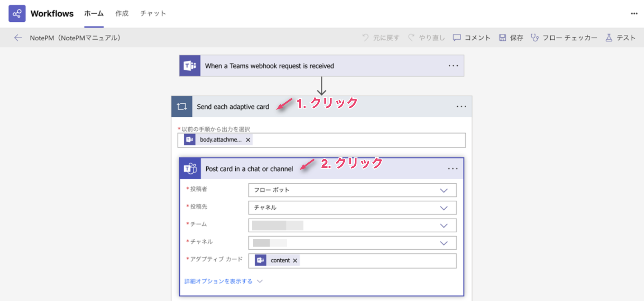Remove the body.attachme... output token

[248, 140]
